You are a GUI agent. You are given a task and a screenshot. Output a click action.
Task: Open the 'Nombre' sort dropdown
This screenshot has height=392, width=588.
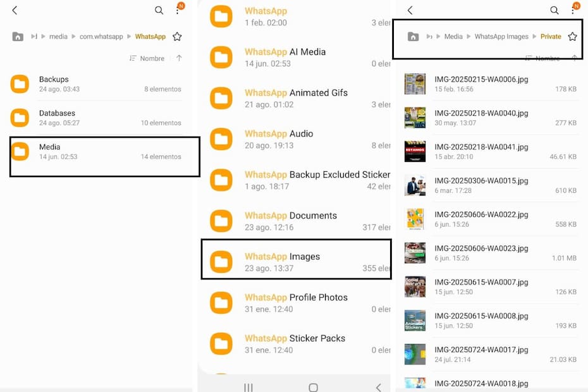[147, 58]
